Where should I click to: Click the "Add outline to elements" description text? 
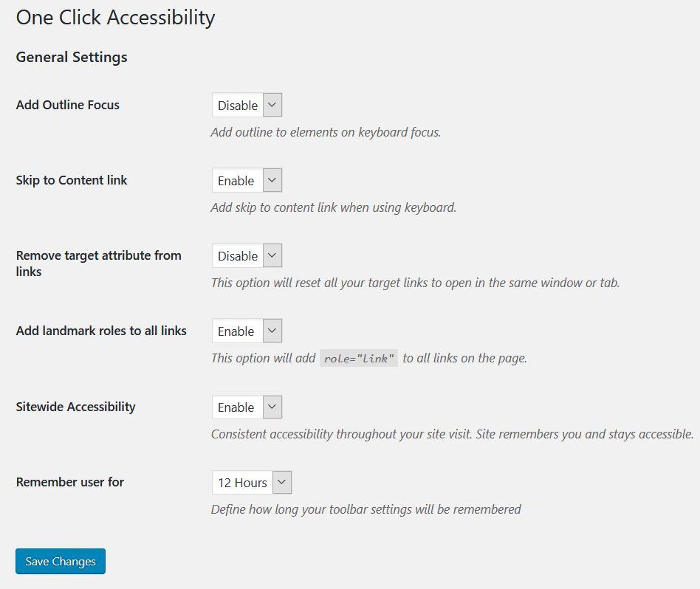click(326, 133)
